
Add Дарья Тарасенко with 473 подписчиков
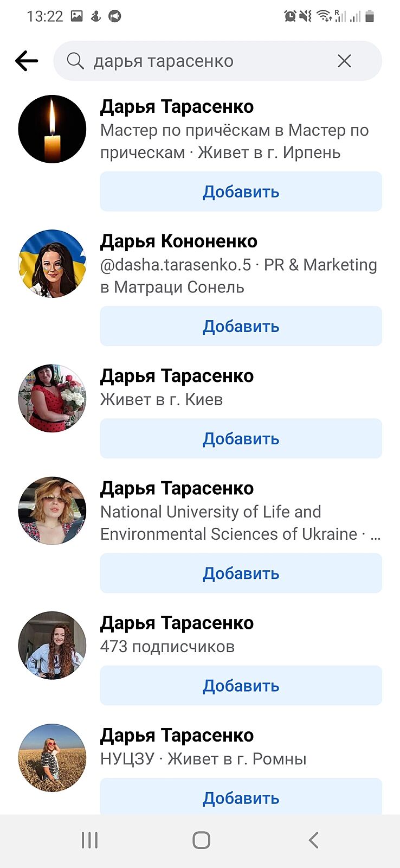point(241,686)
